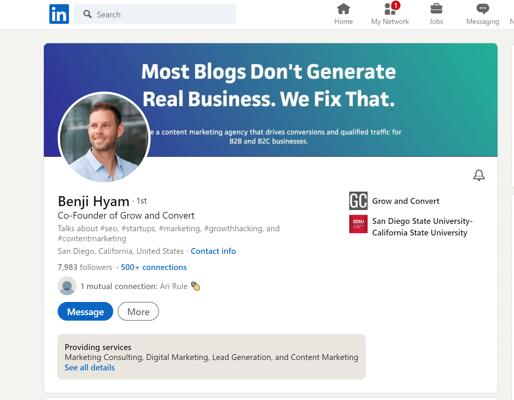Open Contact info link
This screenshot has width=514, height=400.
(213, 251)
